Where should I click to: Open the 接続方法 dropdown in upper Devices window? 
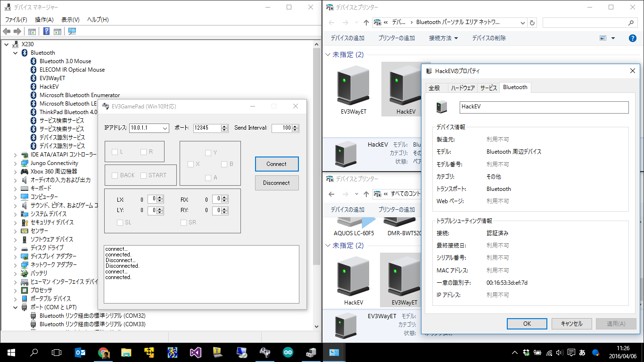(443, 38)
